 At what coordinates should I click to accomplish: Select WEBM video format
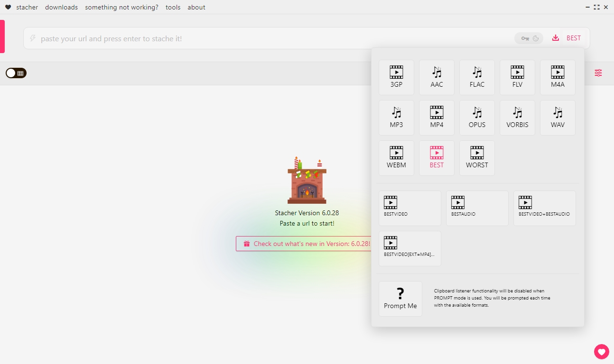(396, 158)
